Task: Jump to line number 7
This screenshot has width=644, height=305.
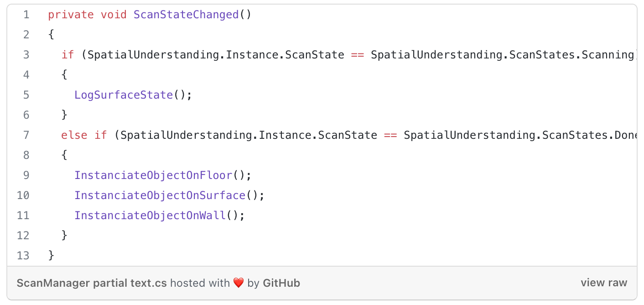Action: (26, 135)
